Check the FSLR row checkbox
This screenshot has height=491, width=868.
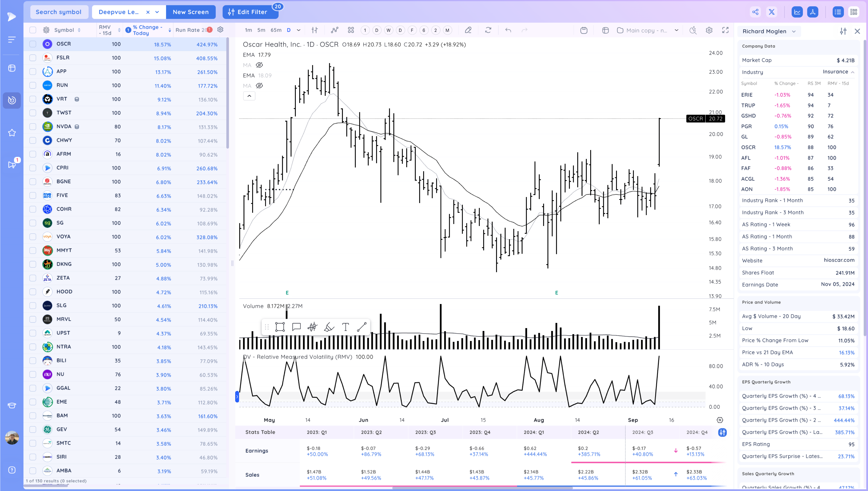pyautogui.click(x=33, y=58)
